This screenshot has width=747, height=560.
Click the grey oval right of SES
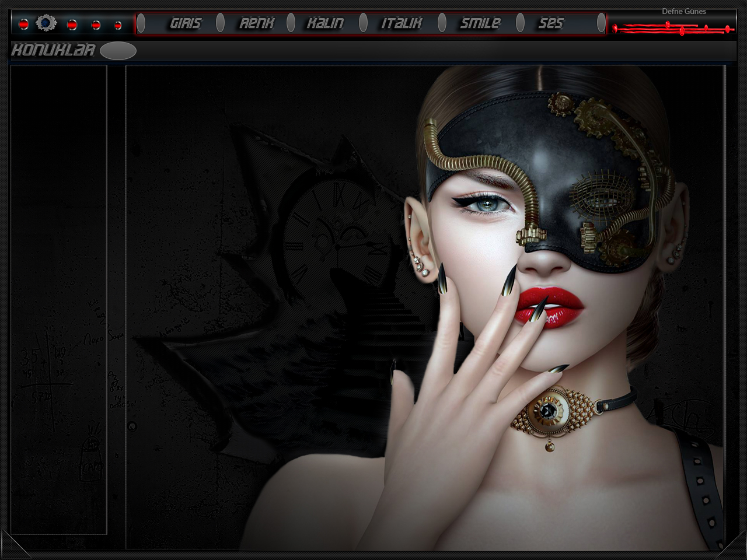coord(601,23)
